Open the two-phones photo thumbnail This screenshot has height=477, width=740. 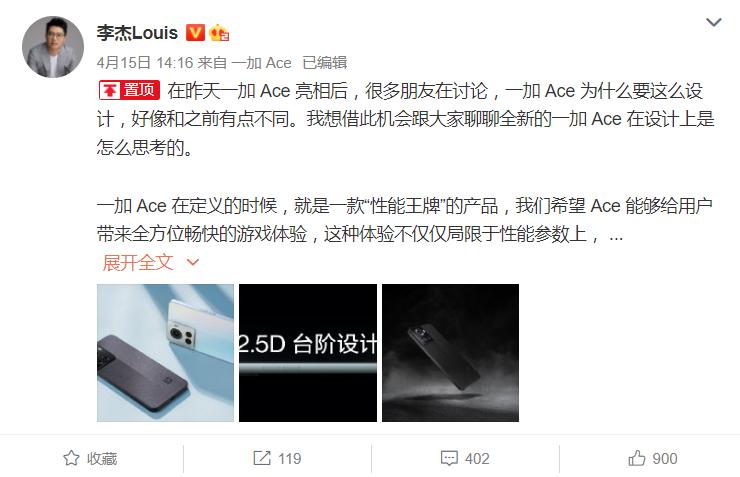[x=165, y=352]
